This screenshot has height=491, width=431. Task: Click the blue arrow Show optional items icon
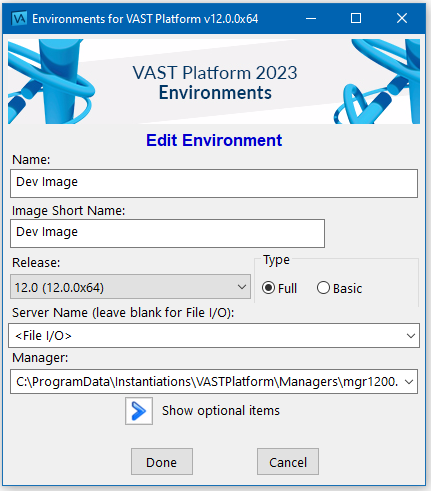coord(139,411)
